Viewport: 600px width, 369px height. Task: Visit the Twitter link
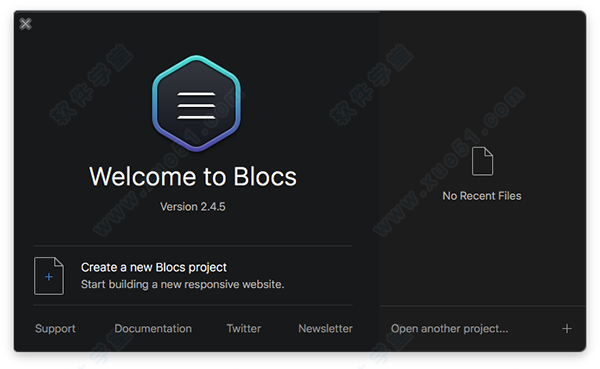tap(244, 328)
